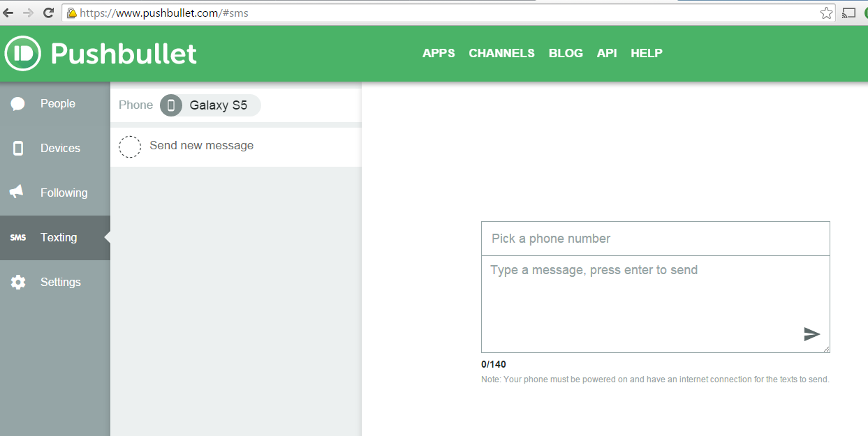Go to the People section
Viewport: 868px width, 436px height.
pos(55,104)
